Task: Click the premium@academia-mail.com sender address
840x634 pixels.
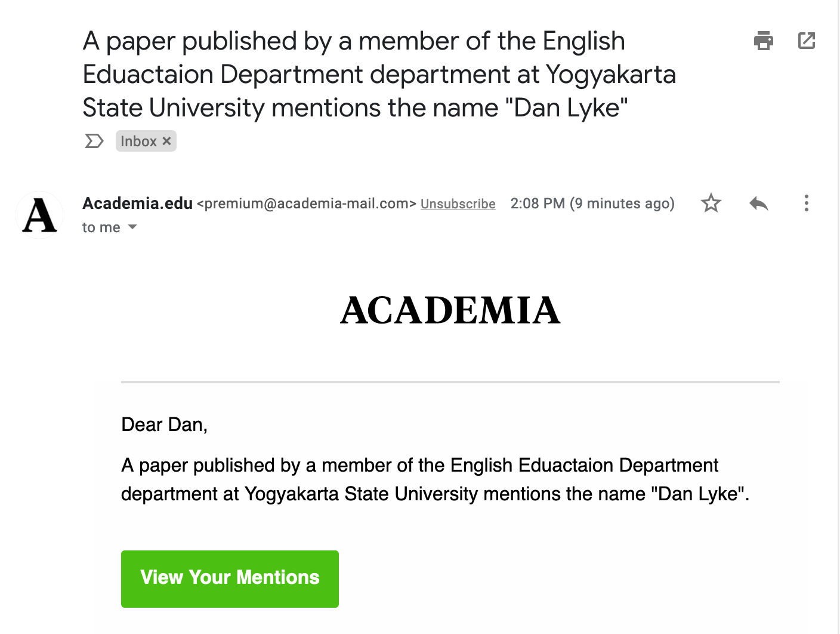Action: click(x=307, y=204)
